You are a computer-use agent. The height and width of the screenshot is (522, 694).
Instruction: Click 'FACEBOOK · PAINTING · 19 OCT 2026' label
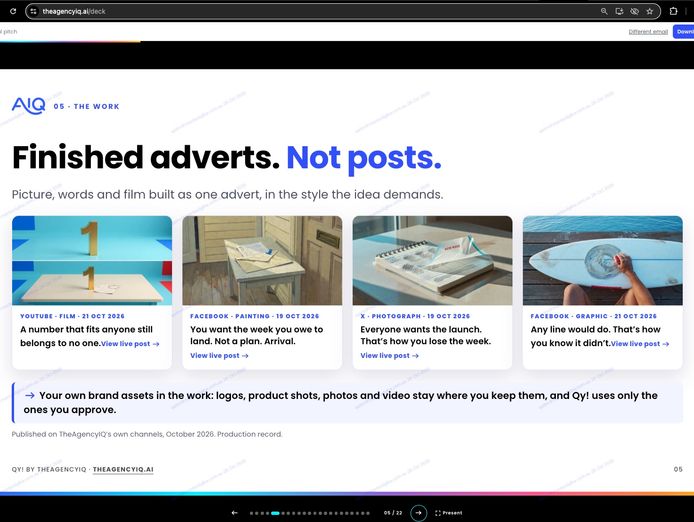coord(254,316)
